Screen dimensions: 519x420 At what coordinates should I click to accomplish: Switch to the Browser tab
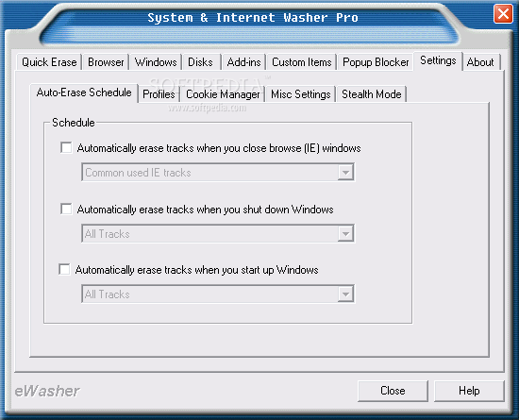pos(106,62)
